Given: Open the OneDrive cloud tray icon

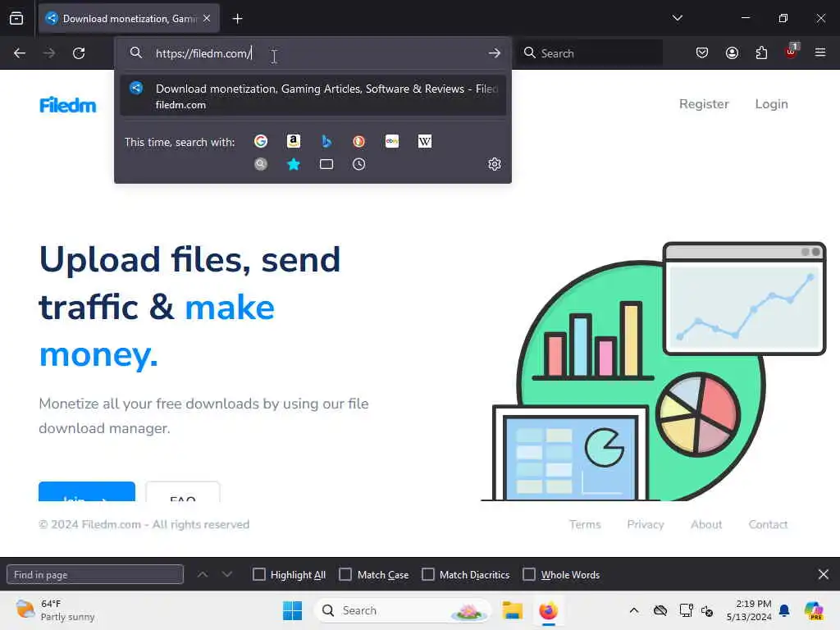Looking at the screenshot, I should pyautogui.click(x=660, y=610).
